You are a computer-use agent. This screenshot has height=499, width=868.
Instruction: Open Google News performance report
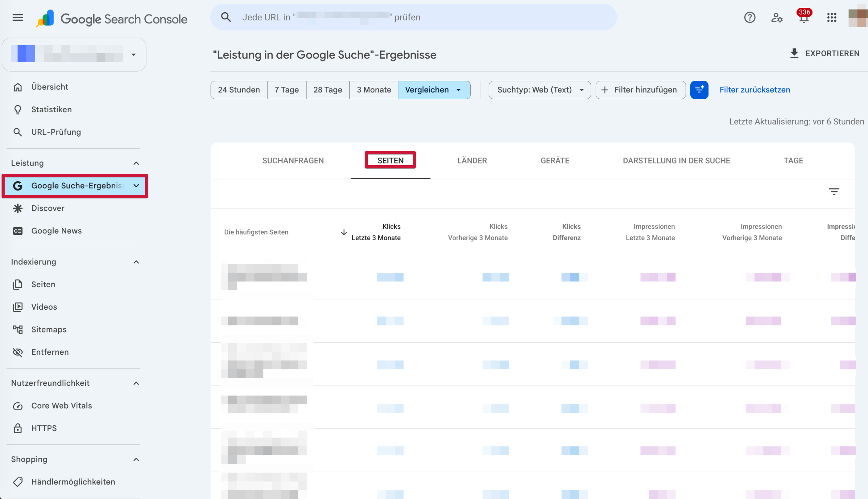(57, 231)
